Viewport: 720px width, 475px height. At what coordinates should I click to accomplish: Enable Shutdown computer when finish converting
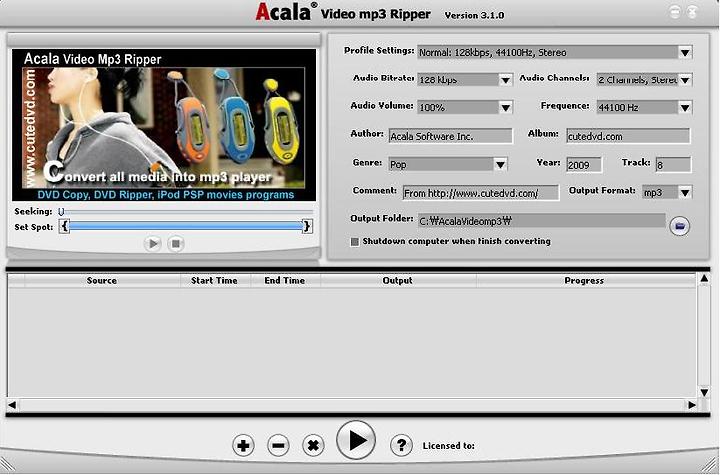pos(354,242)
